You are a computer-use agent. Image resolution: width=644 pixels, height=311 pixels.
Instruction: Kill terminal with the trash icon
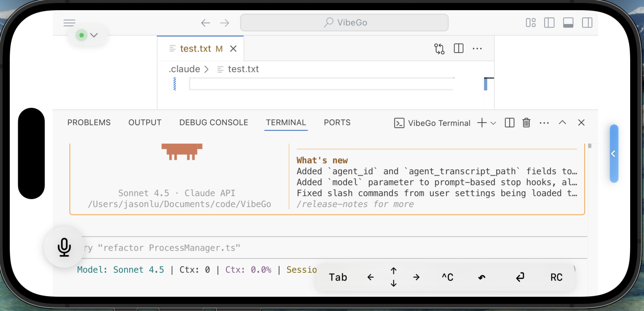[526, 123]
